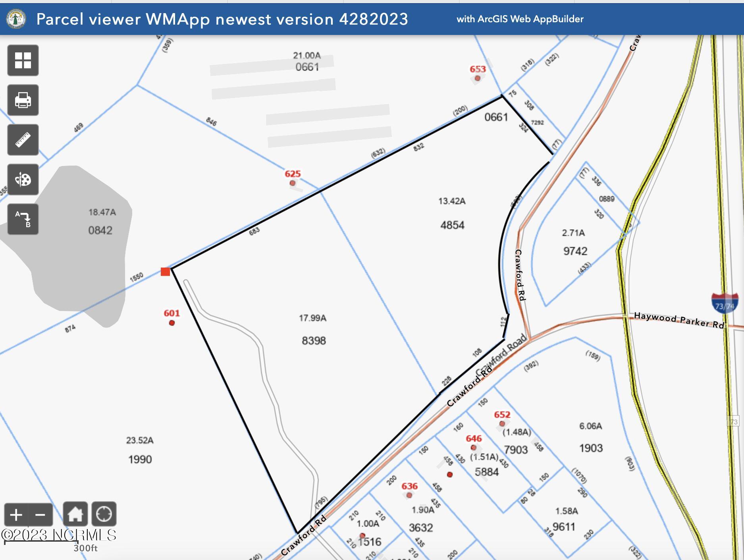Click the Haywood Parker Rd label
Image resolution: width=744 pixels, height=560 pixels.
[679, 320]
